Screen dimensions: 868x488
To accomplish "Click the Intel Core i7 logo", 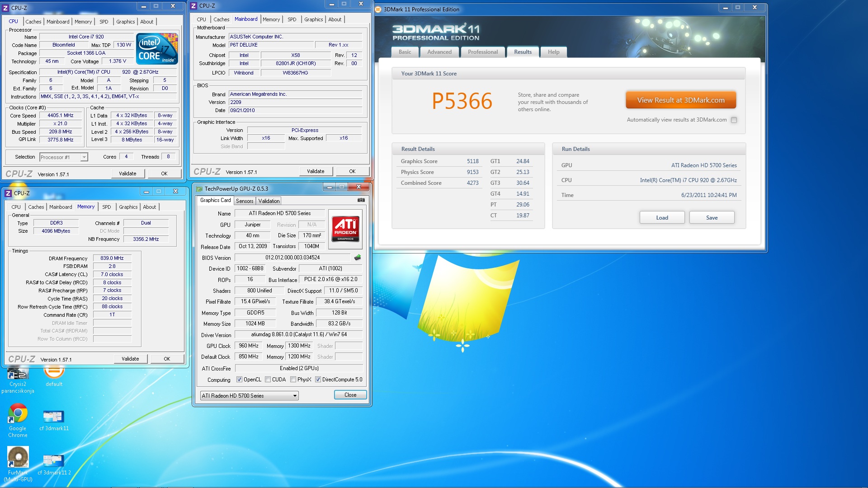I will pyautogui.click(x=157, y=49).
